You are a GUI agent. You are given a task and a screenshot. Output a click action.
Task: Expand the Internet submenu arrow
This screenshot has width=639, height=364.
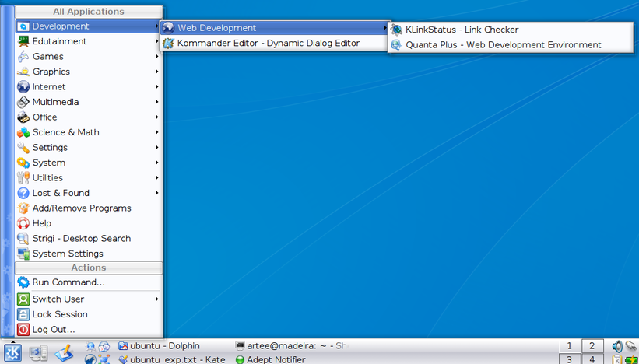click(x=157, y=87)
